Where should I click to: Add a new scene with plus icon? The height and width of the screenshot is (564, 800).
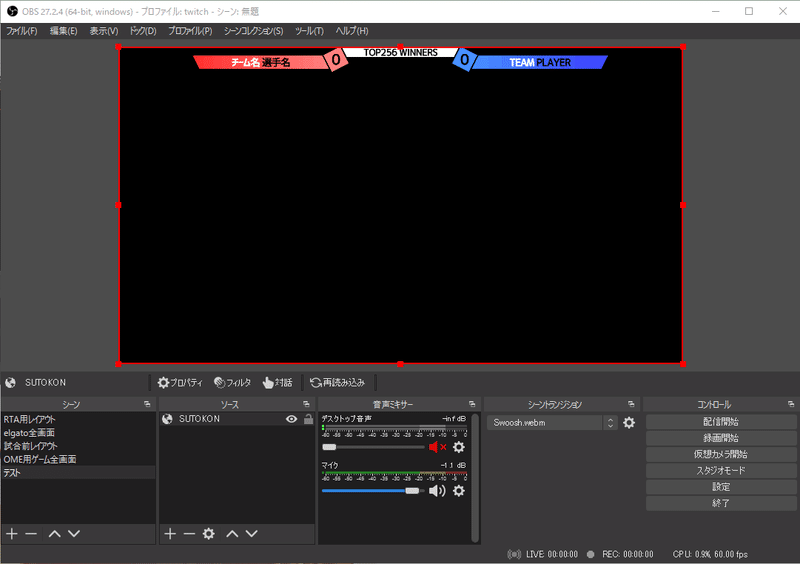click(12, 533)
